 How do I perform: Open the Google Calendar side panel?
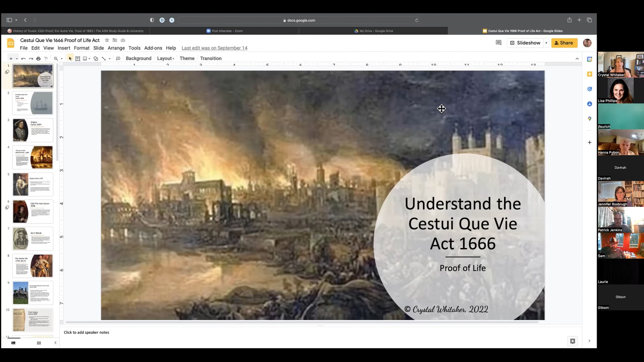pos(590,59)
